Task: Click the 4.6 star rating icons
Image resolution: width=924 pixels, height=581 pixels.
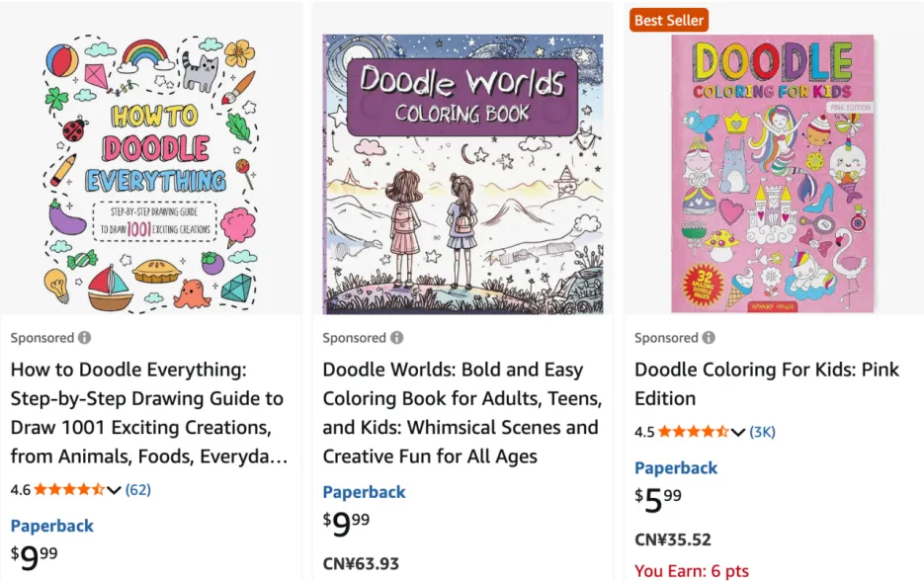Action: pos(69,489)
